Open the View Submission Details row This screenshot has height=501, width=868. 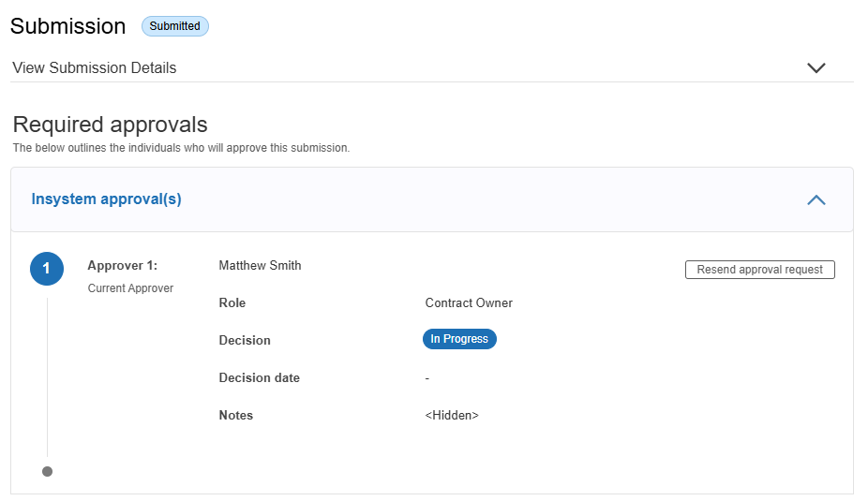(x=95, y=67)
